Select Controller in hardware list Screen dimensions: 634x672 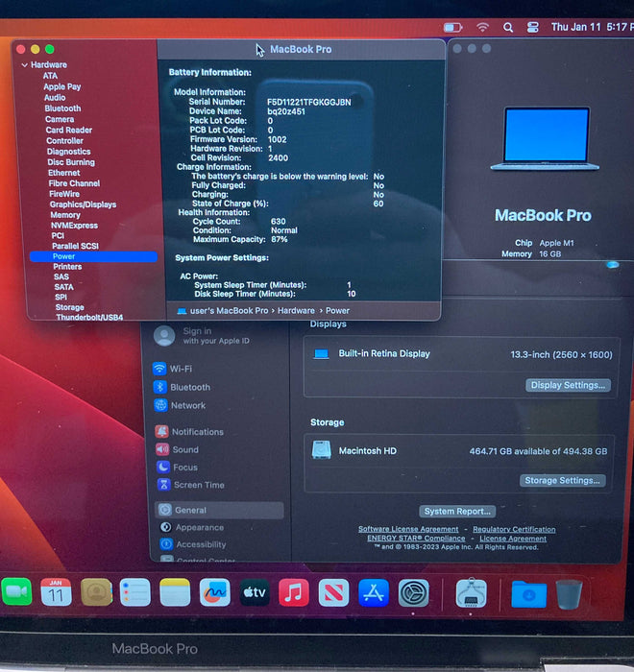[x=64, y=140]
